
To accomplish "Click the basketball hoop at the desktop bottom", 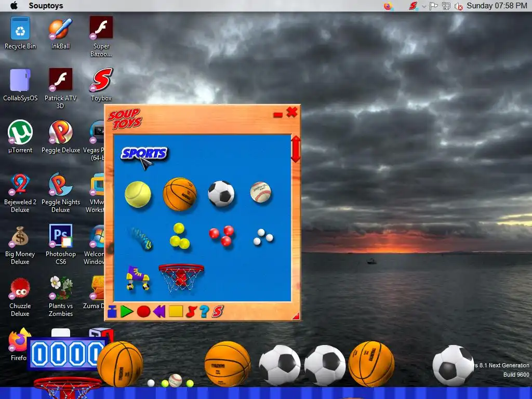I will 68,387.
